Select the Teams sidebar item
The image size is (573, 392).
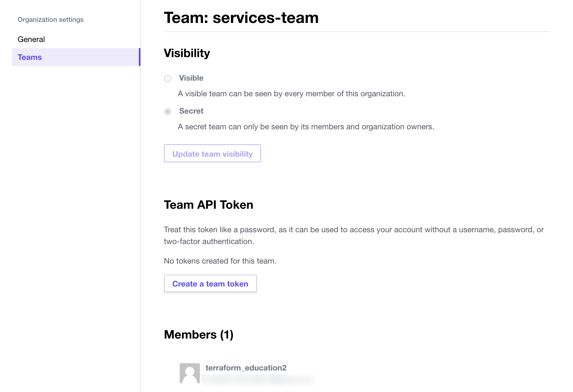76,57
